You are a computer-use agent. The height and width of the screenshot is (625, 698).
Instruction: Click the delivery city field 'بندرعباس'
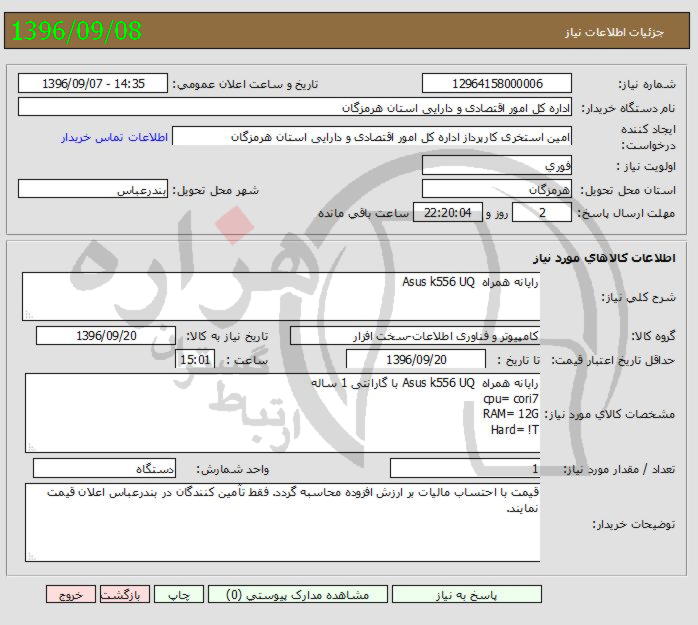coord(95,189)
